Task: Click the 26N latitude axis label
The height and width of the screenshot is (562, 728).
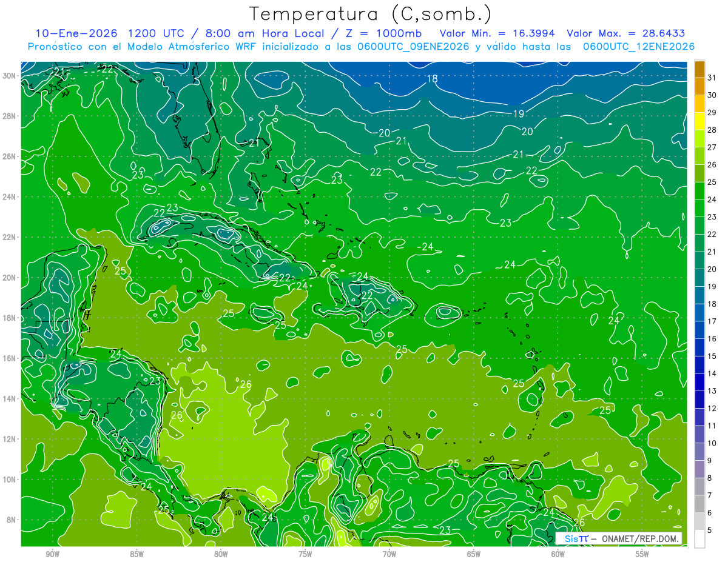Action: [x=9, y=156]
